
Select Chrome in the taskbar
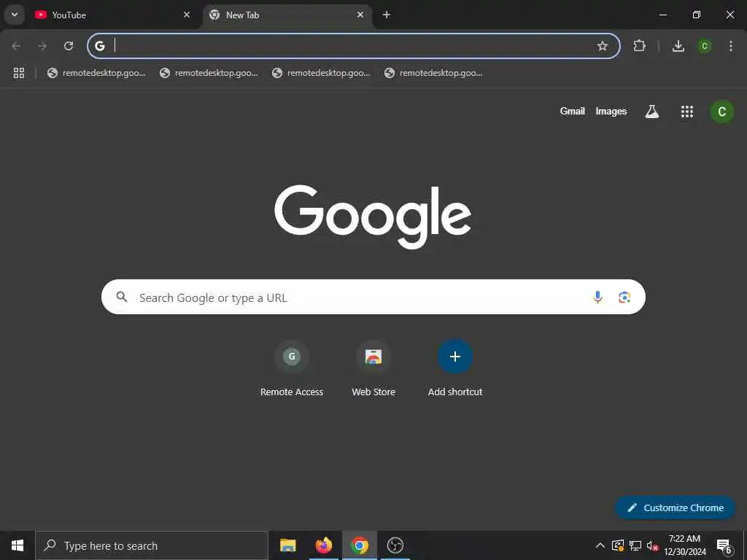point(359,545)
